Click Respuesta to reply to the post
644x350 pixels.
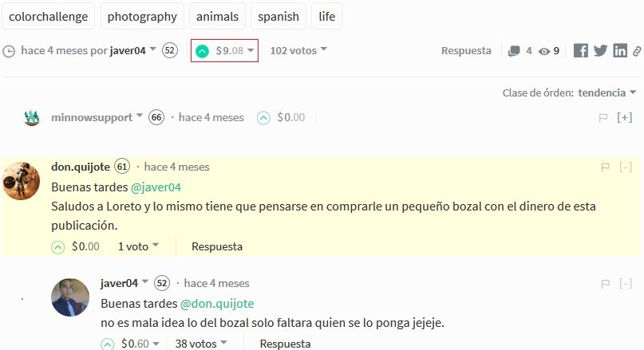point(466,51)
